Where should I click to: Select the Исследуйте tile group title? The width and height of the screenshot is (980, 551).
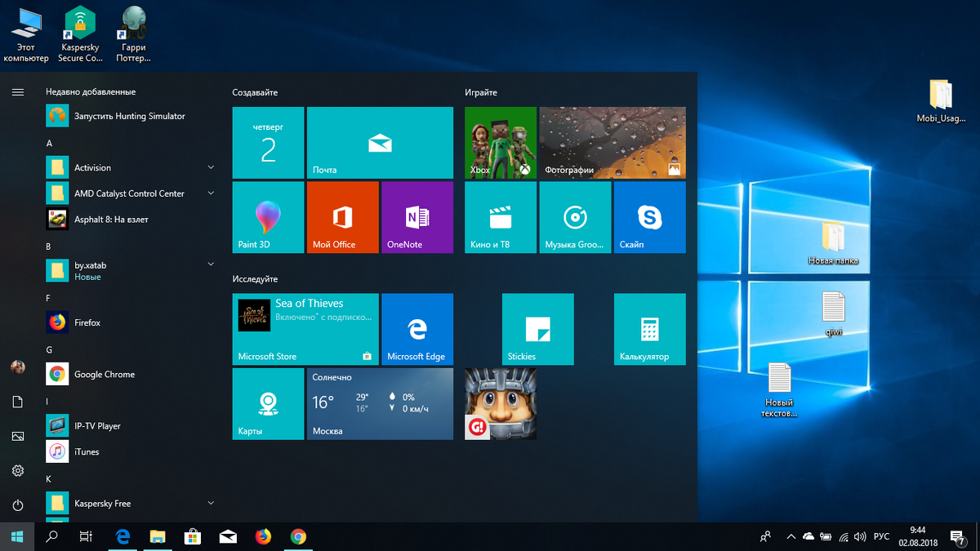pyautogui.click(x=255, y=278)
